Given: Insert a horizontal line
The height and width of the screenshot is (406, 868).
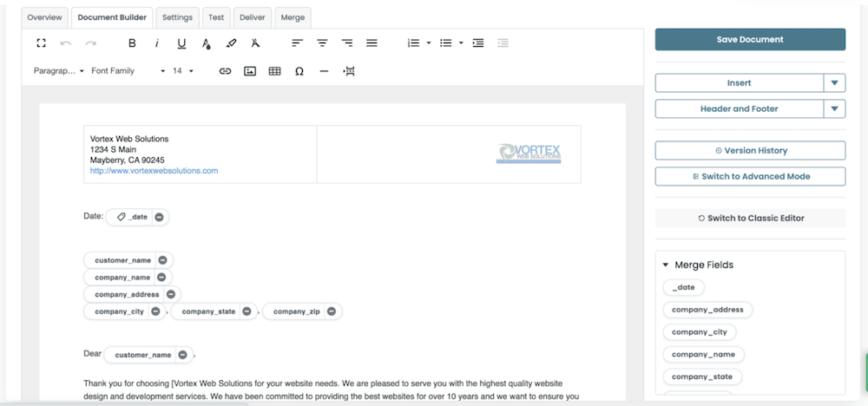Looking at the screenshot, I should 325,71.
